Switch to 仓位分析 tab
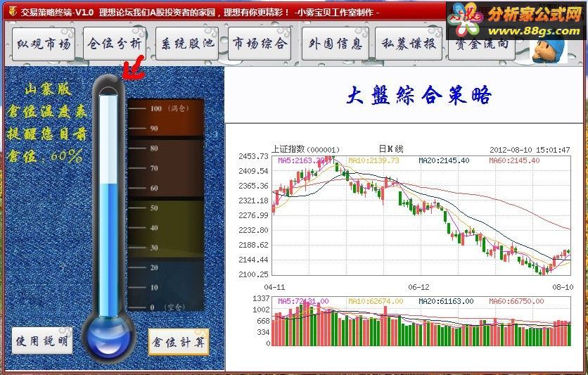 [x=115, y=44]
